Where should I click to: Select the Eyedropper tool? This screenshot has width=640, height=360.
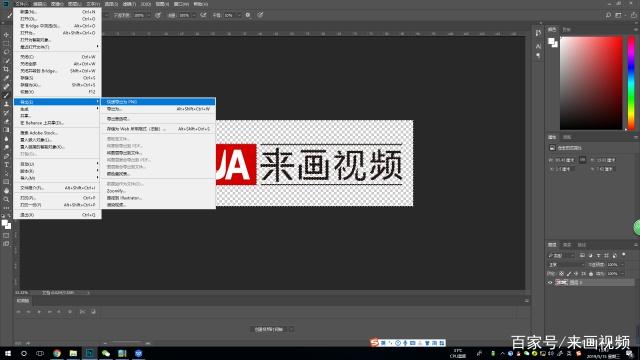[6, 78]
